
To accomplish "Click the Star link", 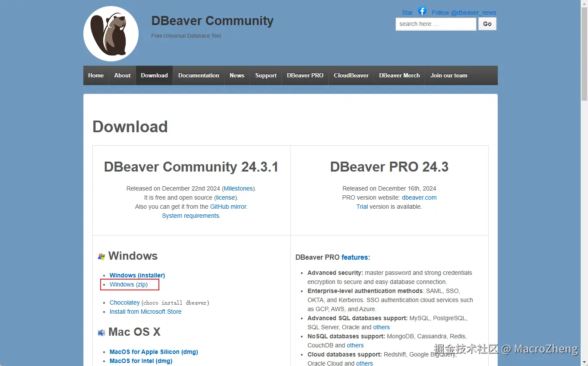I will tap(407, 13).
